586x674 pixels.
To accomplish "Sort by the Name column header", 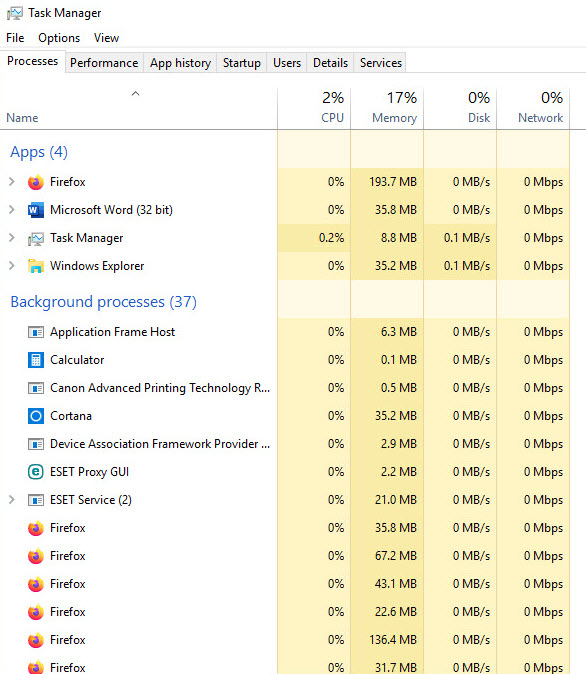I will [138, 108].
